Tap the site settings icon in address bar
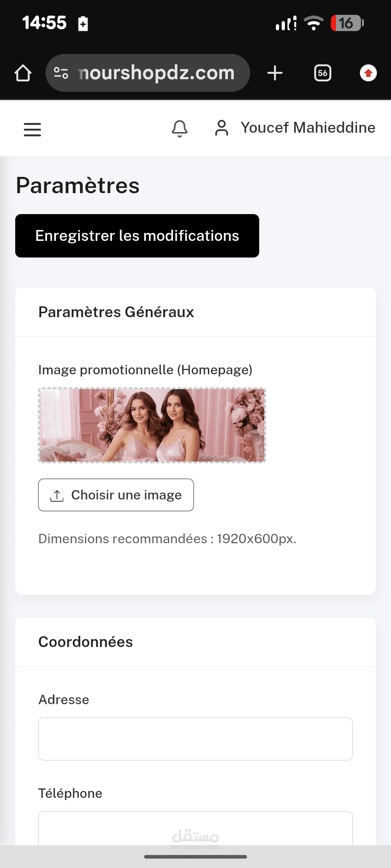Screen dimensions: 391x868 61,73
